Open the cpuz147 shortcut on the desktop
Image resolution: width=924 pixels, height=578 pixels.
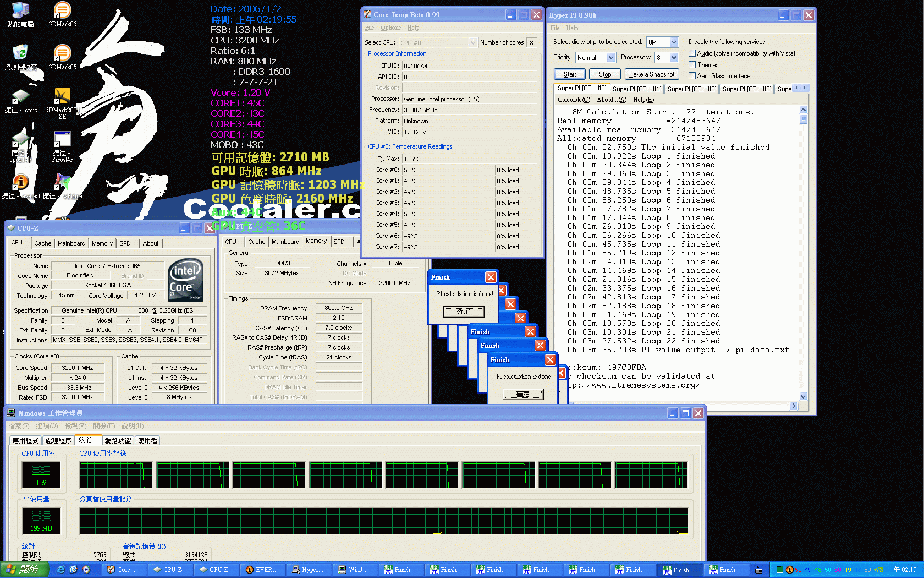coord(20,146)
